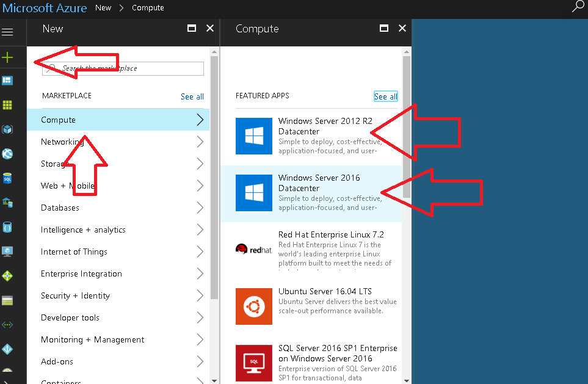
Task: Open the Load balancers green diamond icon
Action: (x=7, y=276)
